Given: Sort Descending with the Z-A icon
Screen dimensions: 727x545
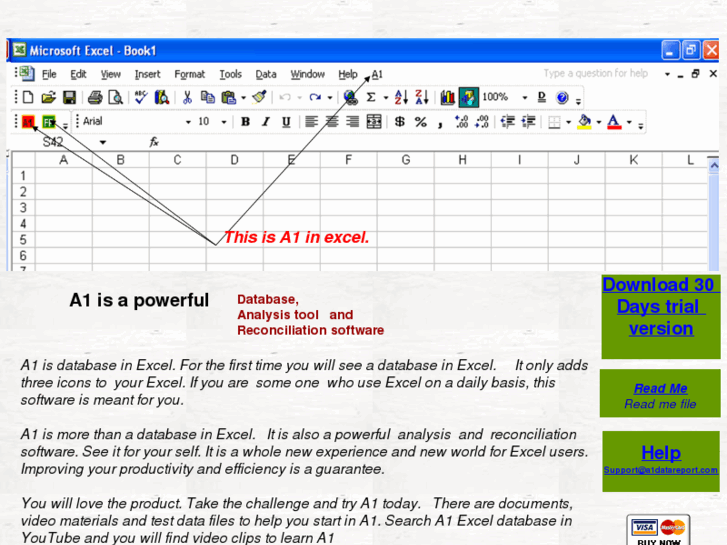Looking at the screenshot, I should pos(422,97).
